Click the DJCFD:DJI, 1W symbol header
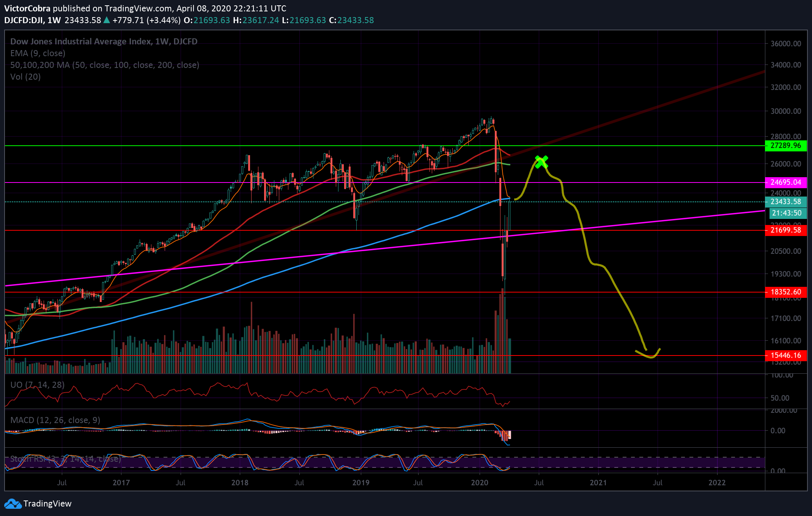Image resolution: width=812 pixels, height=516 pixels. 33,20
